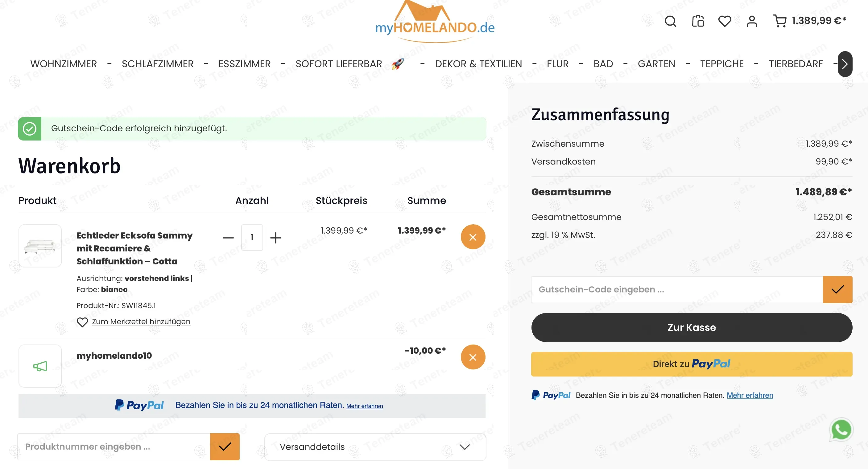Image resolution: width=868 pixels, height=469 pixels.
Task: Open the TEPPICHE menu
Action: pos(722,64)
